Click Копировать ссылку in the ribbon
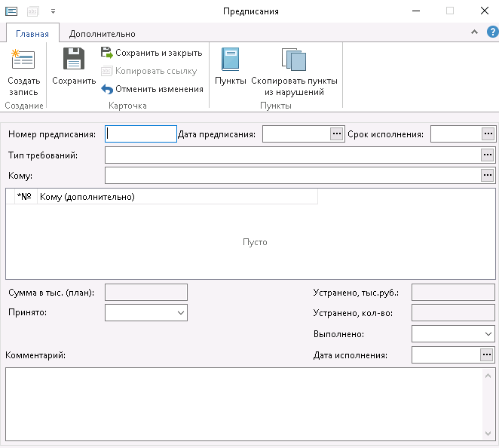The width and height of the screenshot is (499, 448). point(149,71)
